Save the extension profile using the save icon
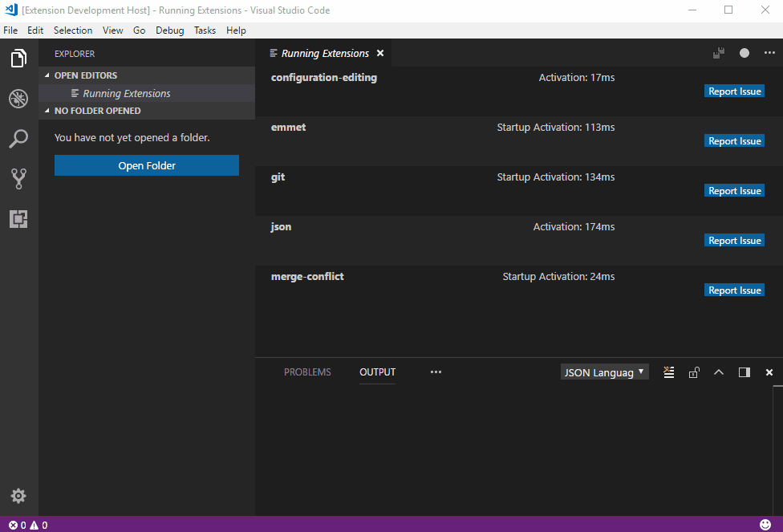This screenshot has height=532, width=783. pos(718,53)
